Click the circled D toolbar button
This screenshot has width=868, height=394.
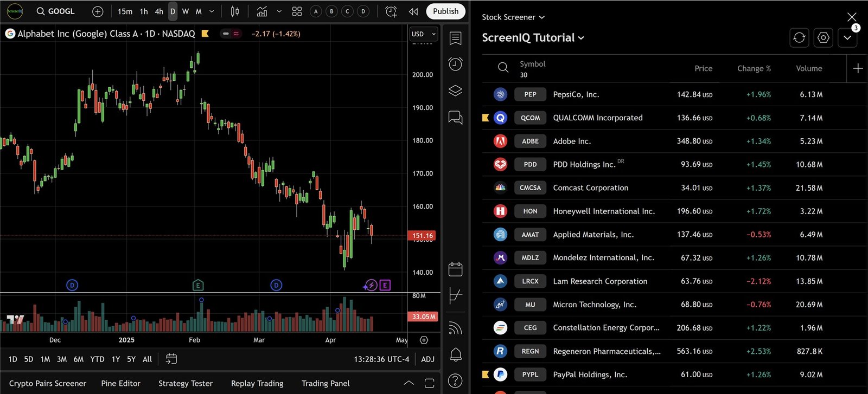[x=363, y=11]
